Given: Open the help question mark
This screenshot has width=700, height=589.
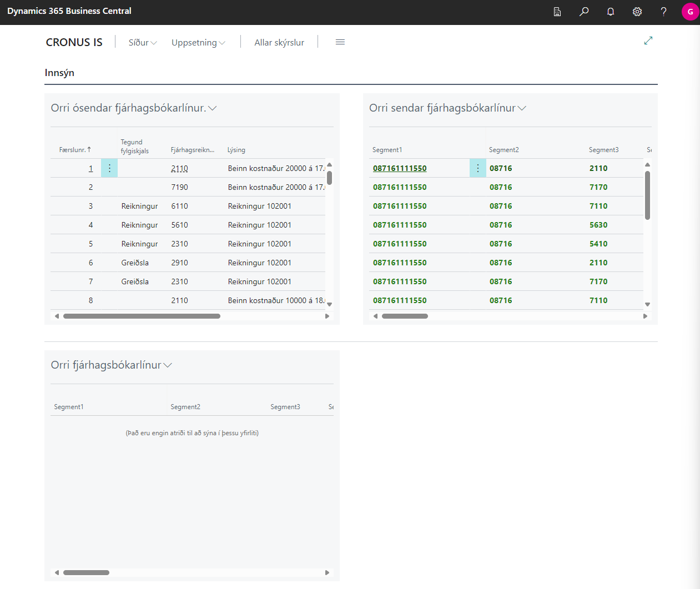Looking at the screenshot, I should click(x=663, y=12).
